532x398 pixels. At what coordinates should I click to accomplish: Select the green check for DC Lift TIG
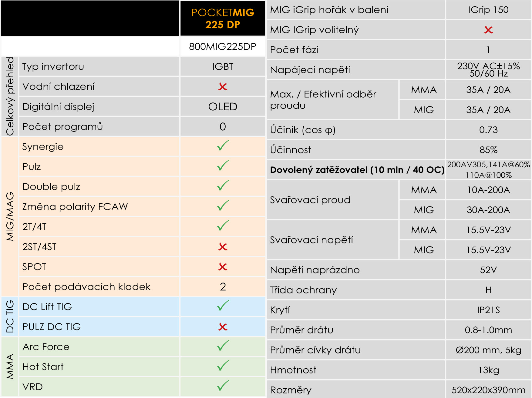click(223, 306)
